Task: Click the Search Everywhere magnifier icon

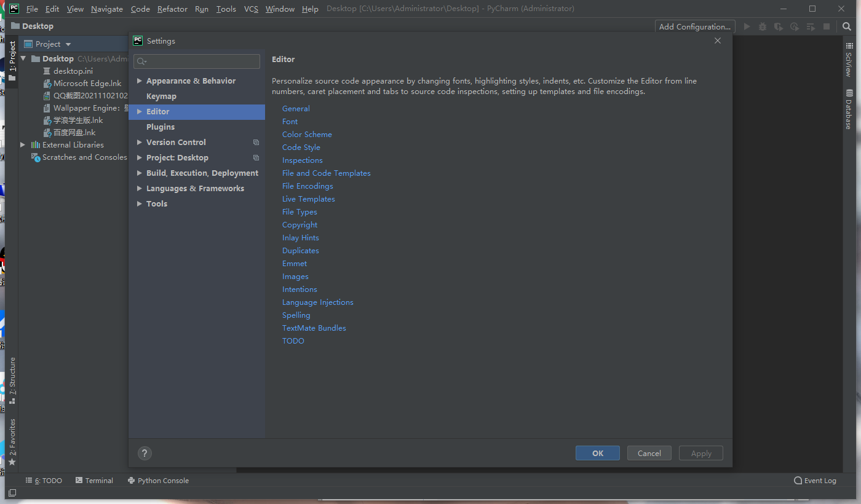Action: (847, 26)
